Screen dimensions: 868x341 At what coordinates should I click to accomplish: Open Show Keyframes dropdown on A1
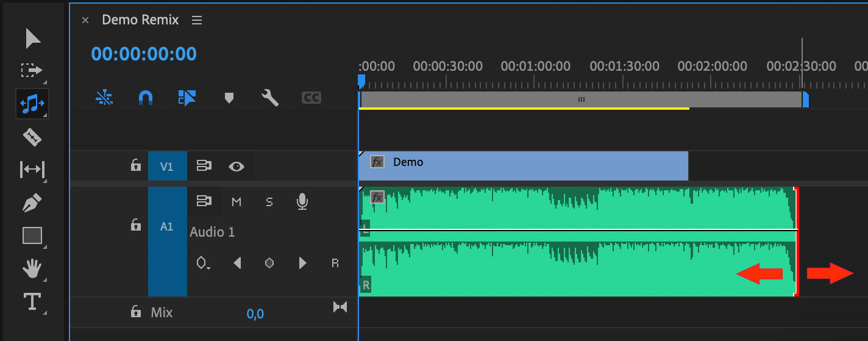tap(204, 263)
